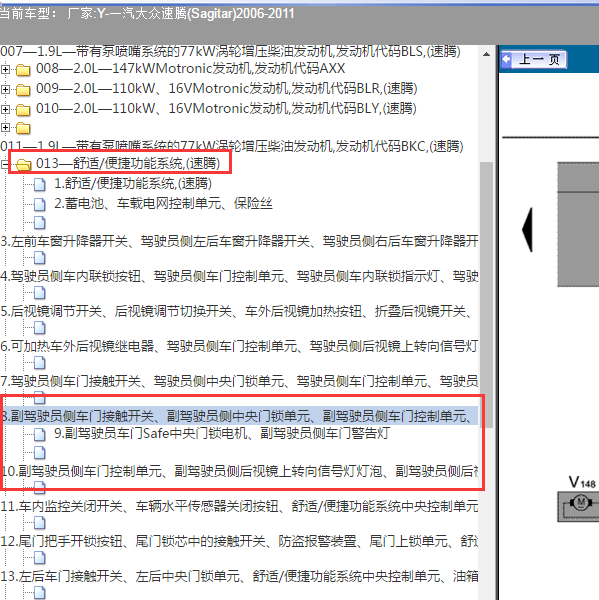Open 6.可加热车外后视镜继电器 diagram entry
The height and width of the screenshot is (600, 599).
pyautogui.click(x=239, y=346)
